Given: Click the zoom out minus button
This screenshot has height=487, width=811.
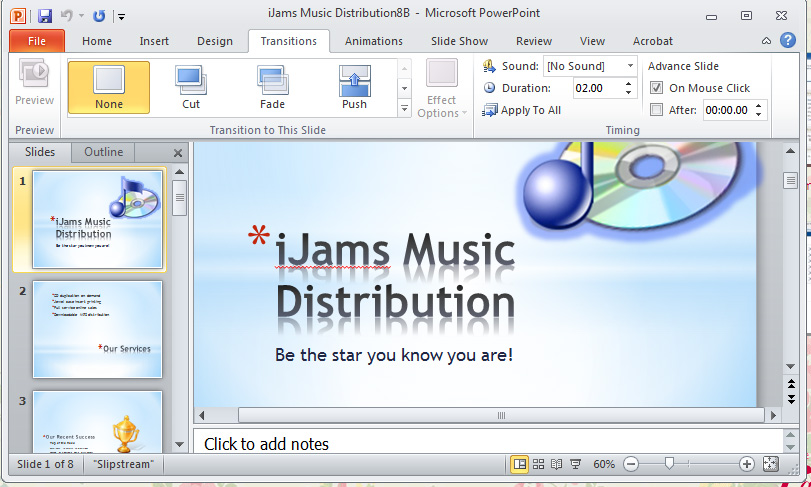Looking at the screenshot, I should (x=630, y=464).
